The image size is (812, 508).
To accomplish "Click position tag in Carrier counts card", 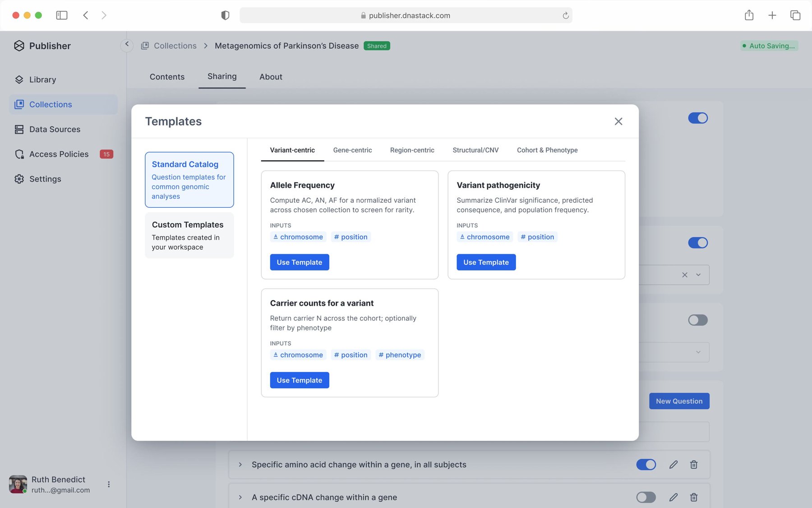I will coord(351,355).
